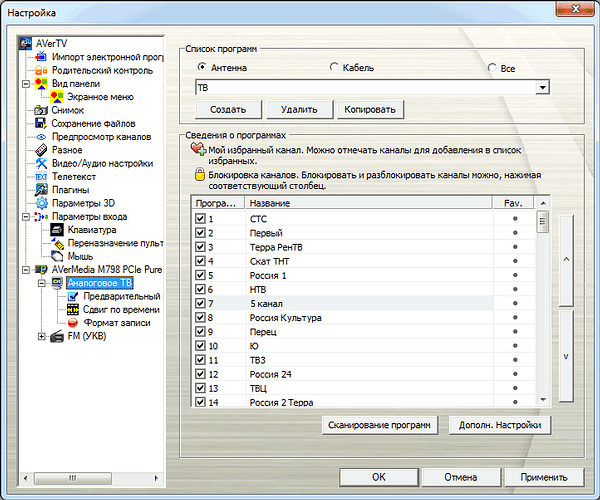Select the Кабель radio button
Viewport: 600px width, 500px height.
[x=334, y=67]
